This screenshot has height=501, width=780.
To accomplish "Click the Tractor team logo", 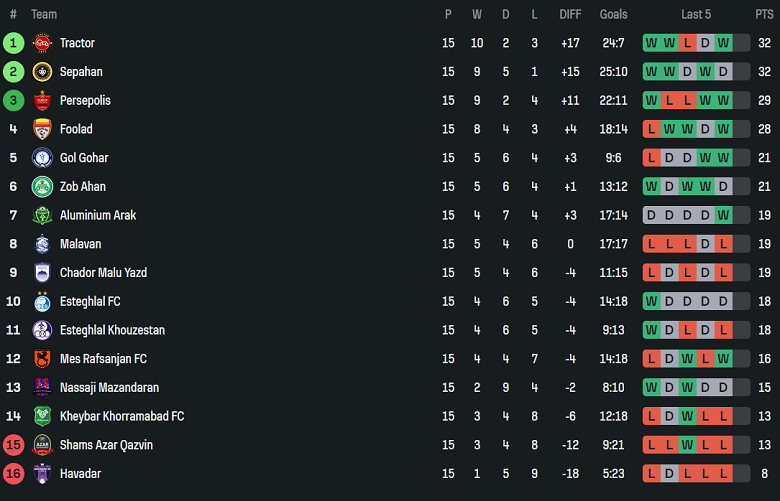I will [42, 43].
